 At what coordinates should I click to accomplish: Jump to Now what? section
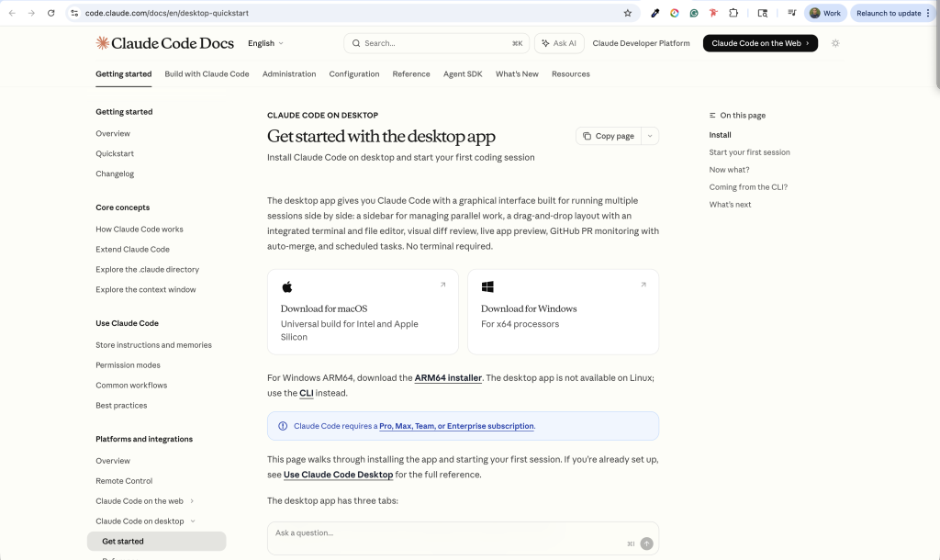click(x=729, y=170)
